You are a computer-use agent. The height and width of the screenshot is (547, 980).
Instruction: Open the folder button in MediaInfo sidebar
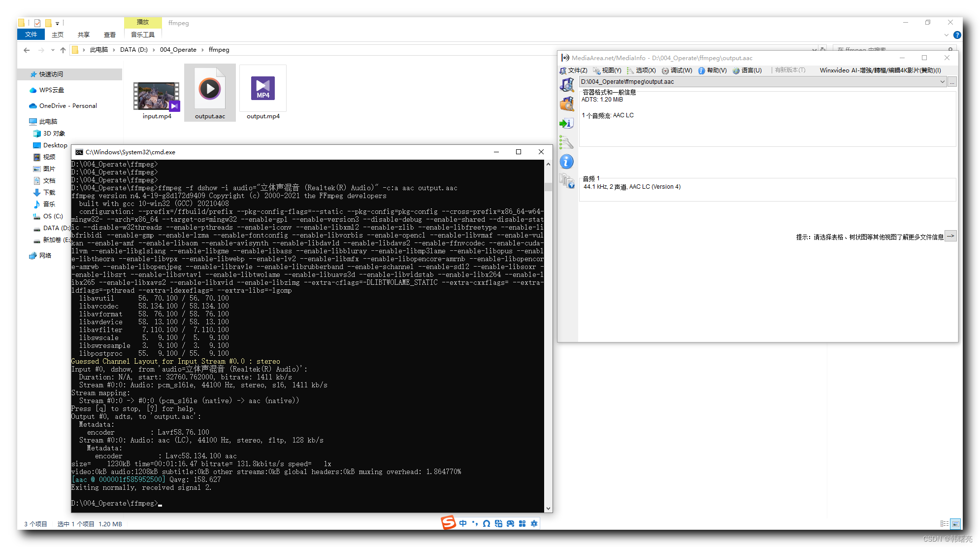(567, 104)
